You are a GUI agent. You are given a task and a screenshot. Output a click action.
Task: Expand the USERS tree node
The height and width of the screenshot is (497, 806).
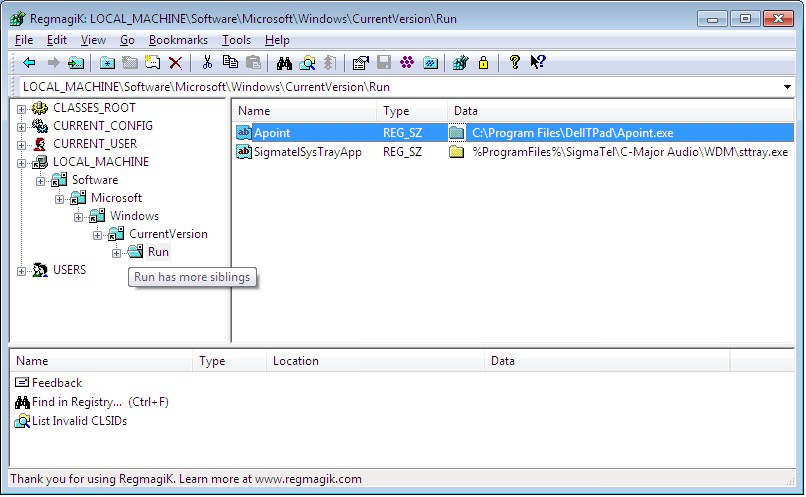[x=21, y=271]
